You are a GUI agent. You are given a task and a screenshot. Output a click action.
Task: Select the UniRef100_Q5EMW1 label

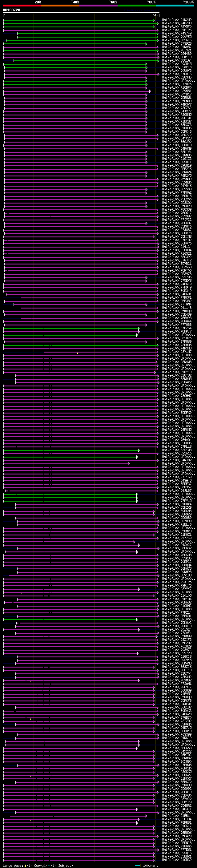pos(177,98)
